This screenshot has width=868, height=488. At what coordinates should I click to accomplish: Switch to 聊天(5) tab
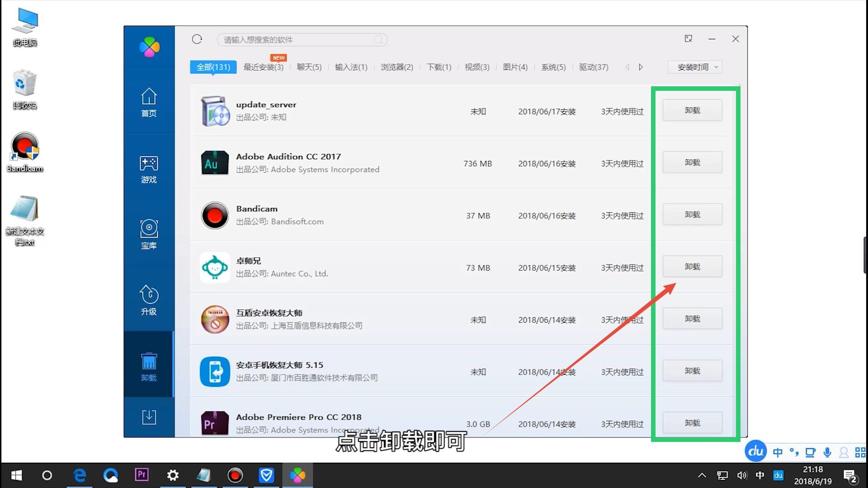click(x=309, y=67)
